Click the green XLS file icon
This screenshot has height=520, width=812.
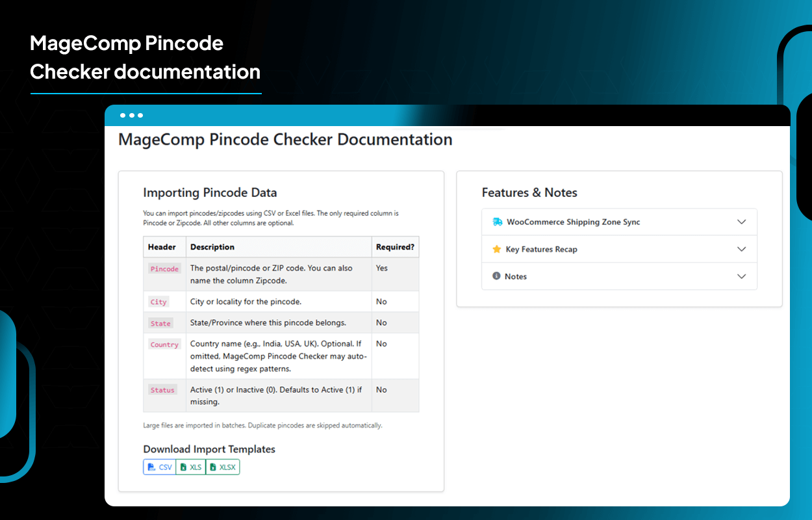(183, 467)
